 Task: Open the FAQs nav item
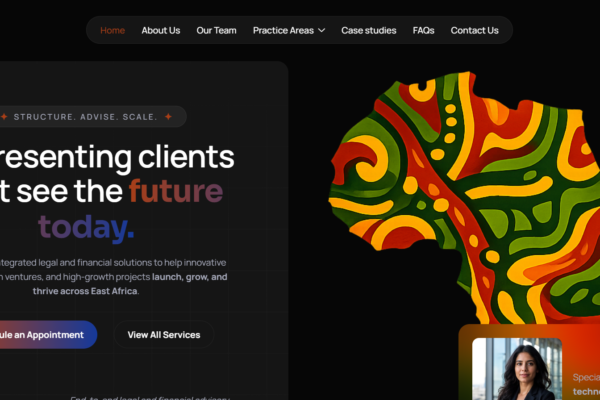423,30
